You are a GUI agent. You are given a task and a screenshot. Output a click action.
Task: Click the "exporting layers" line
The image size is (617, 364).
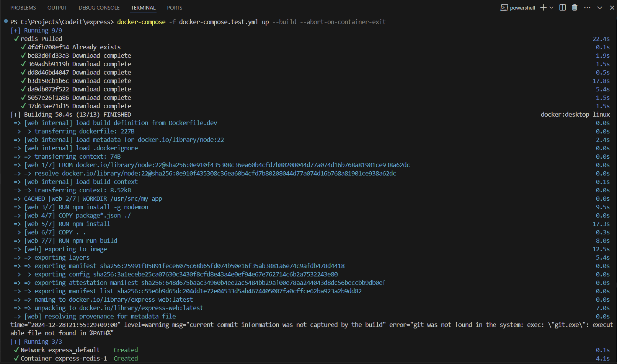pyautogui.click(x=52, y=257)
